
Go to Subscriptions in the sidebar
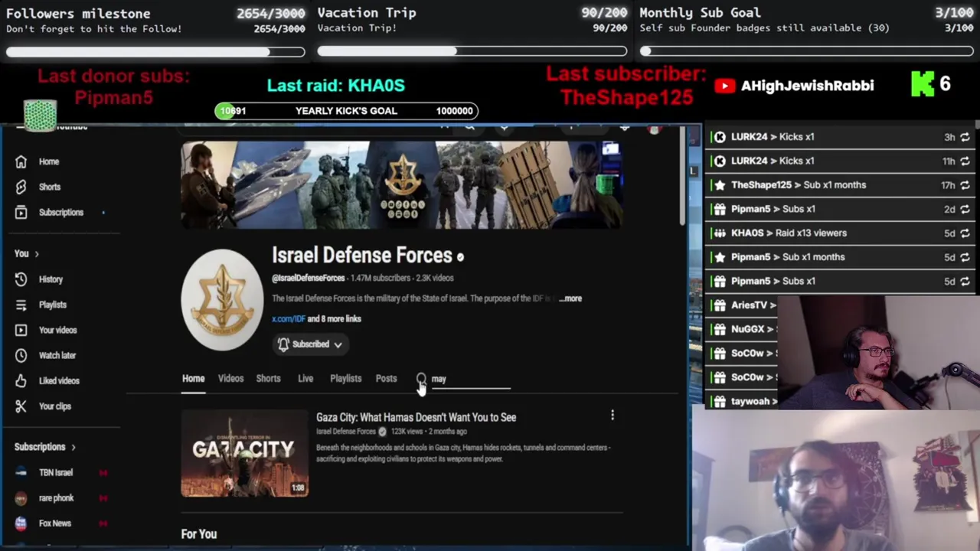pyautogui.click(x=60, y=212)
